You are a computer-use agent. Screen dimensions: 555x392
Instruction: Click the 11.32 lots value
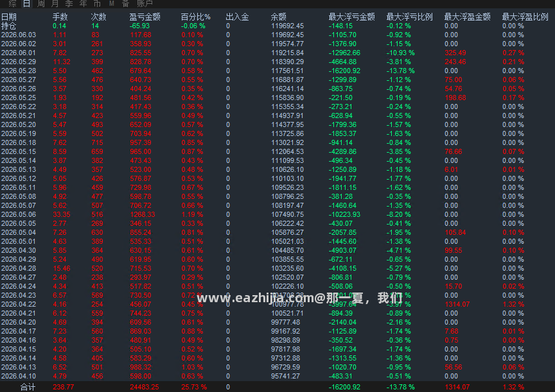tap(61, 62)
